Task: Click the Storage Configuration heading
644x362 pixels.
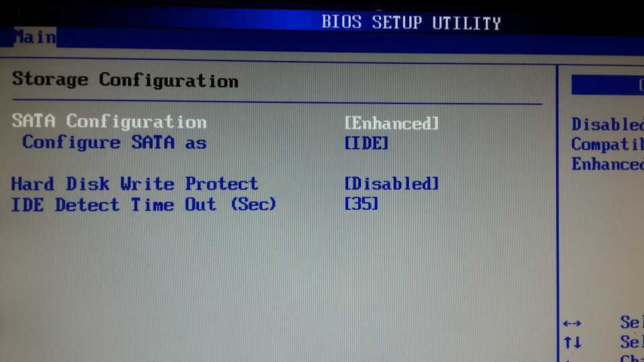Action: (x=125, y=80)
